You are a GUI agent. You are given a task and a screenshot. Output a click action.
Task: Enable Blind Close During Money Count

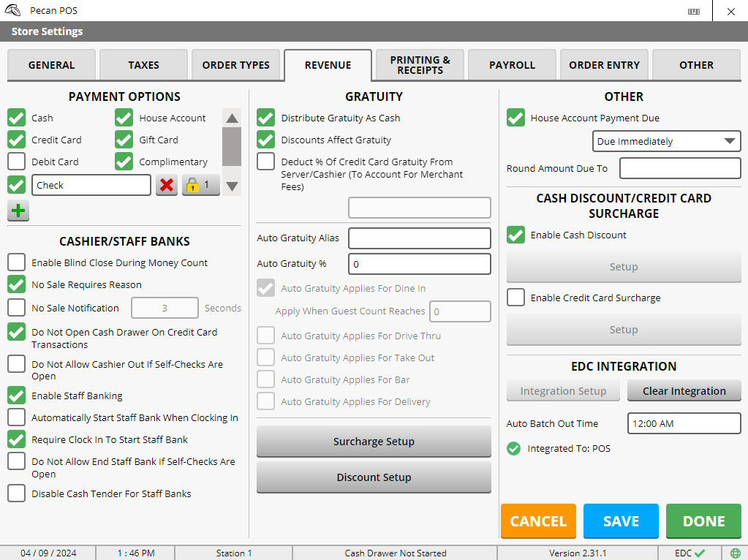(x=17, y=262)
